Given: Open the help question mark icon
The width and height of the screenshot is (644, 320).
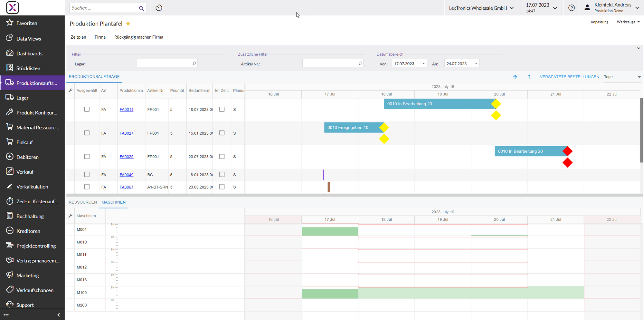Looking at the screenshot, I should 572,8.
